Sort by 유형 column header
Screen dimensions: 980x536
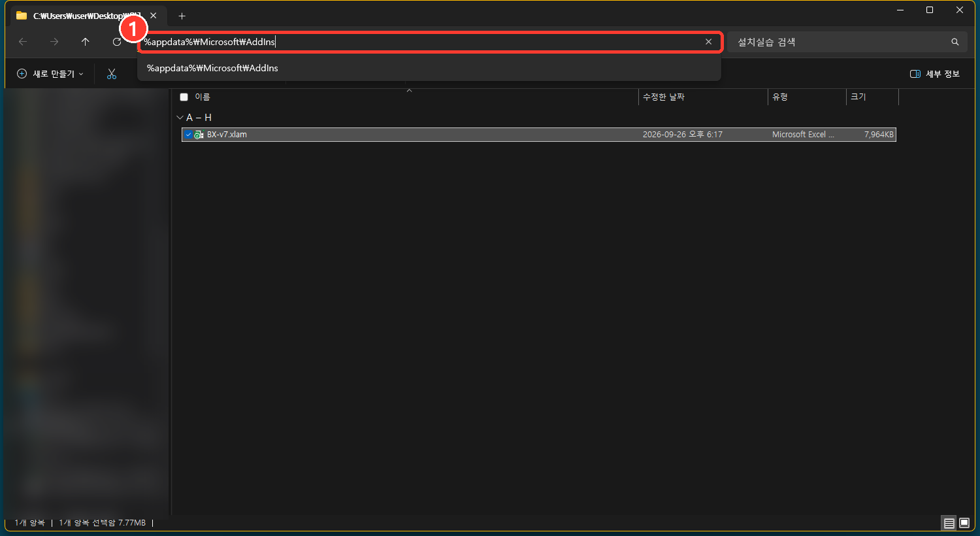[x=780, y=97]
